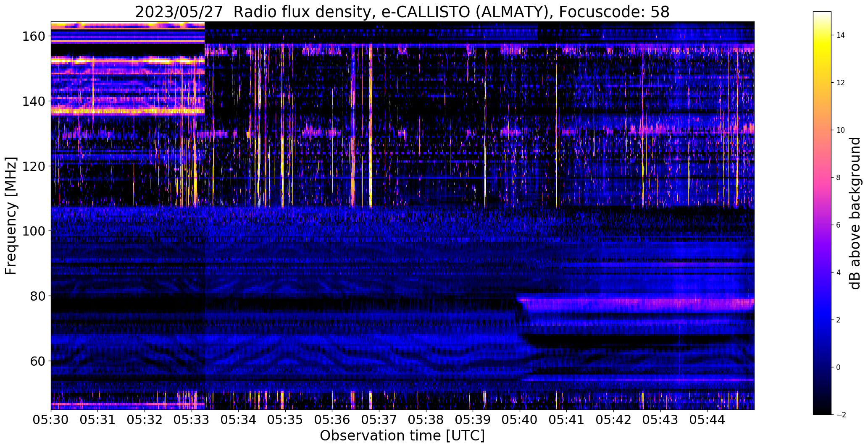Click the 05:38 time tick label
868x448 pixels.
click(x=426, y=419)
